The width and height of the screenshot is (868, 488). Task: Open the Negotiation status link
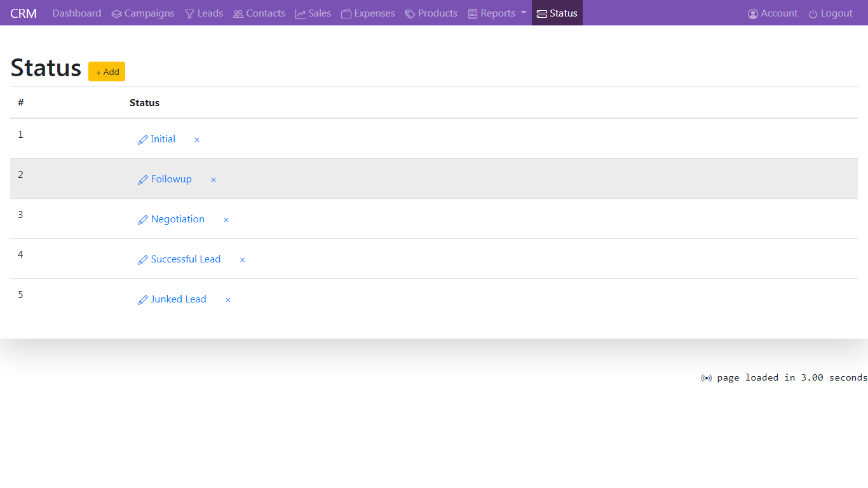click(x=178, y=219)
